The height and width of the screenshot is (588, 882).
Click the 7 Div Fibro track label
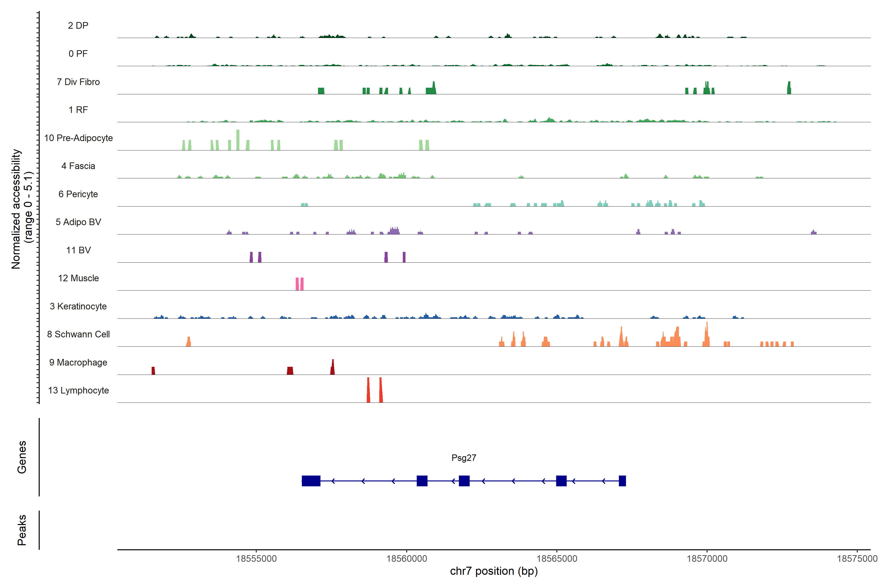[78, 82]
